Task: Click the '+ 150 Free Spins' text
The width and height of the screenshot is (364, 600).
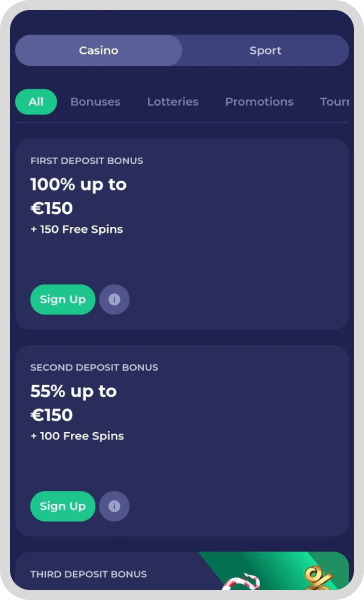Action: pyautogui.click(x=77, y=230)
